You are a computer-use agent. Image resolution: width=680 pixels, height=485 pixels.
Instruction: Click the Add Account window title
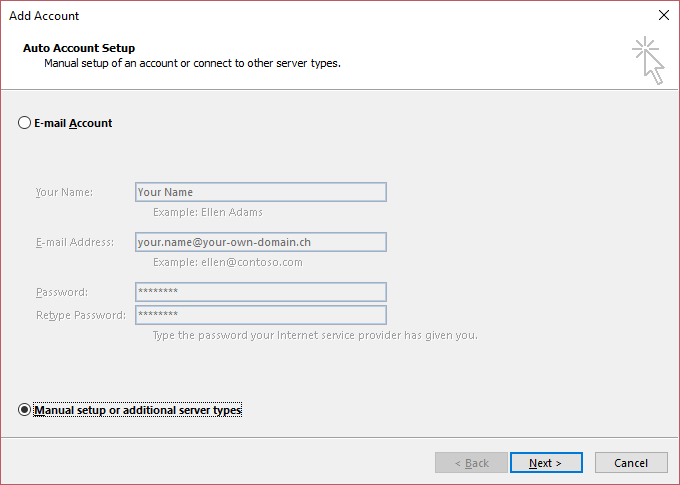click(44, 16)
